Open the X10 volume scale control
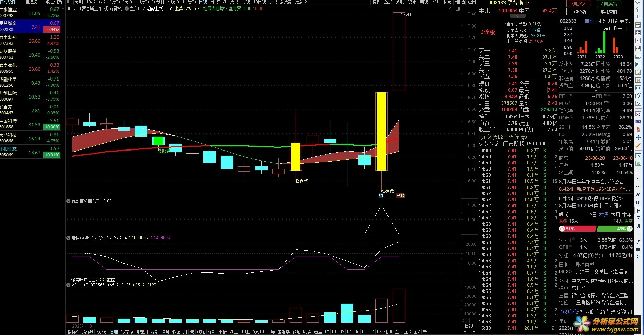 pyautogui.click(x=465, y=320)
